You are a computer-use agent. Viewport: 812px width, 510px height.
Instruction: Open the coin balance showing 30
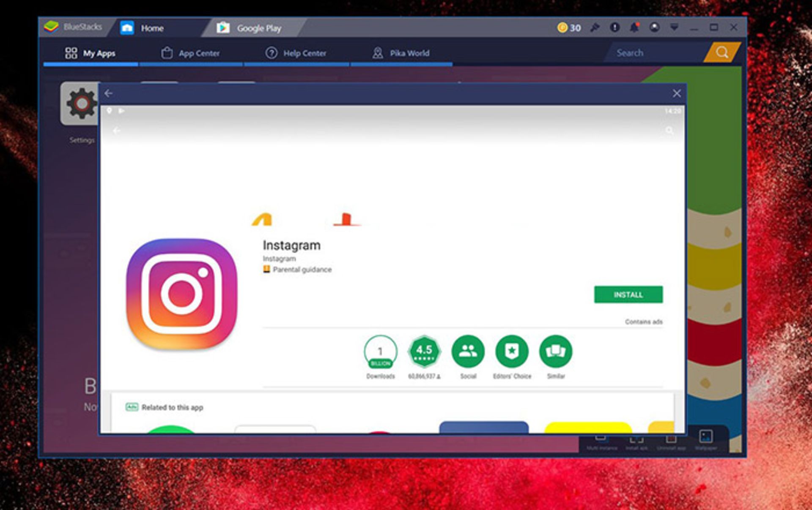click(x=569, y=28)
